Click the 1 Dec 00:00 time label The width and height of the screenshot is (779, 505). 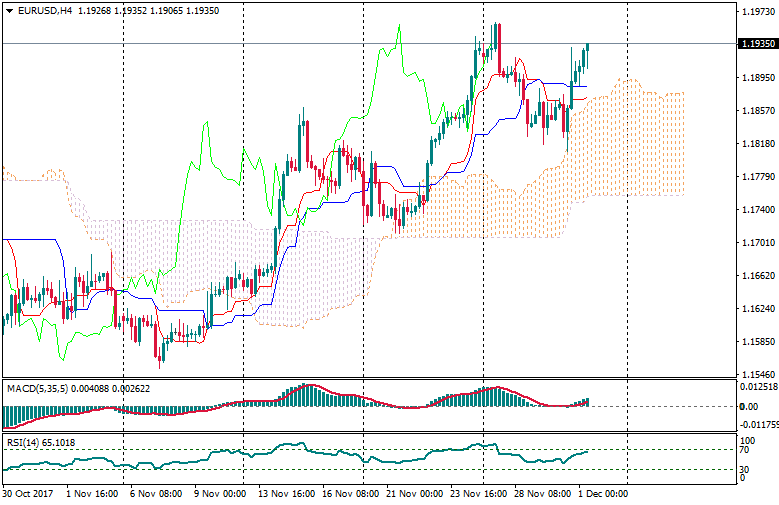603,493
